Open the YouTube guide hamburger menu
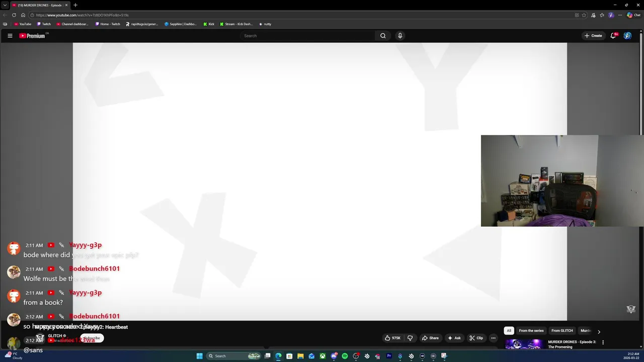The width and height of the screenshot is (644, 362). click(x=10, y=36)
